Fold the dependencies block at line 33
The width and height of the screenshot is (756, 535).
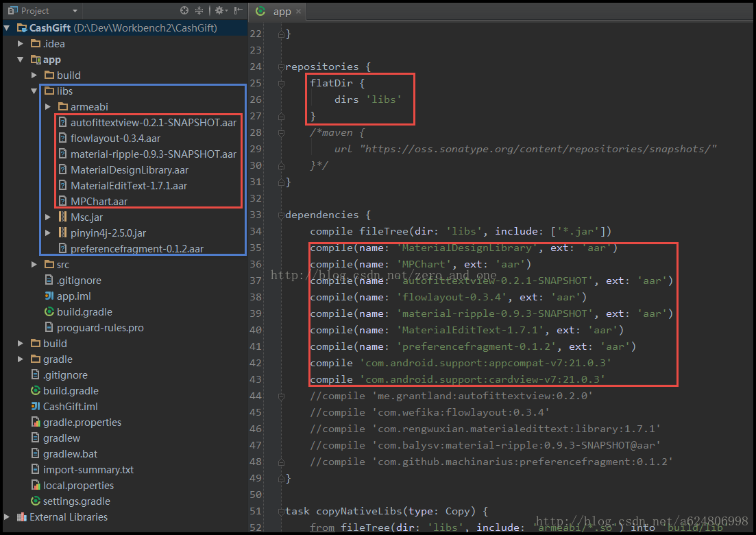point(281,215)
